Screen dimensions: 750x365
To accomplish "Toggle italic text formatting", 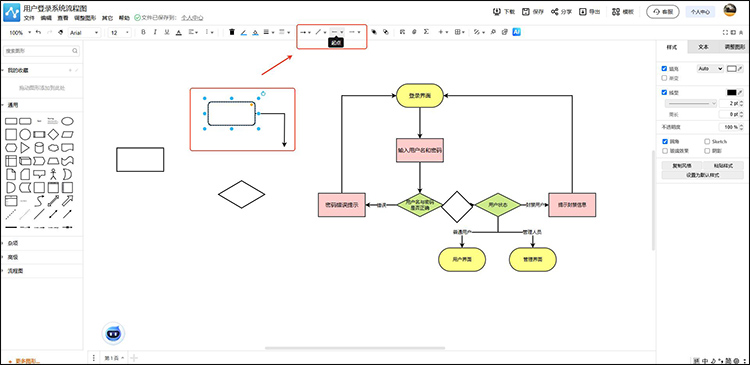I will [155, 32].
